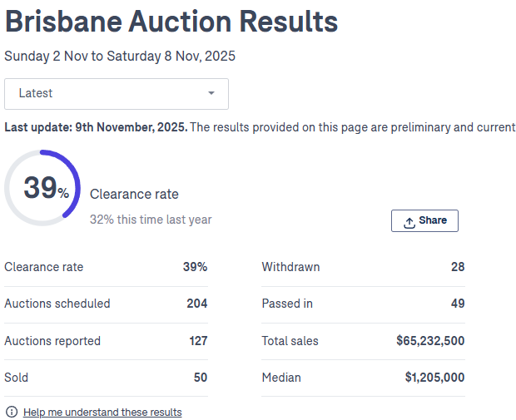Click the Auctions reported value 127
Viewport: 516px width, 420px height.
(x=196, y=340)
